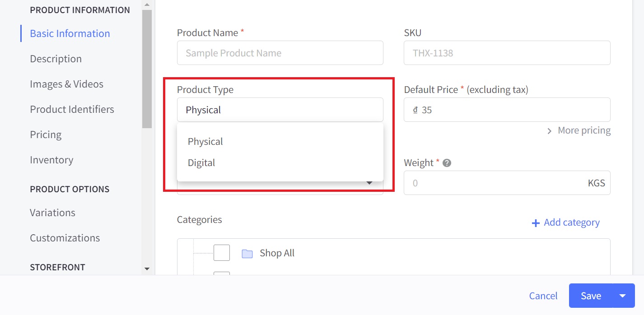Click the Cancel link
644x315 pixels.
point(543,296)
